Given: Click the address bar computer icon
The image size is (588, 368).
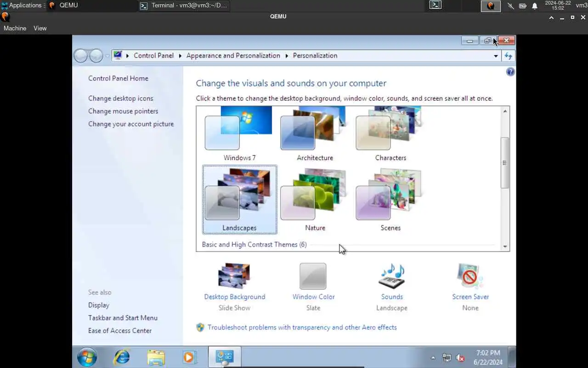Looking at the screenshot, I should 118,55.
